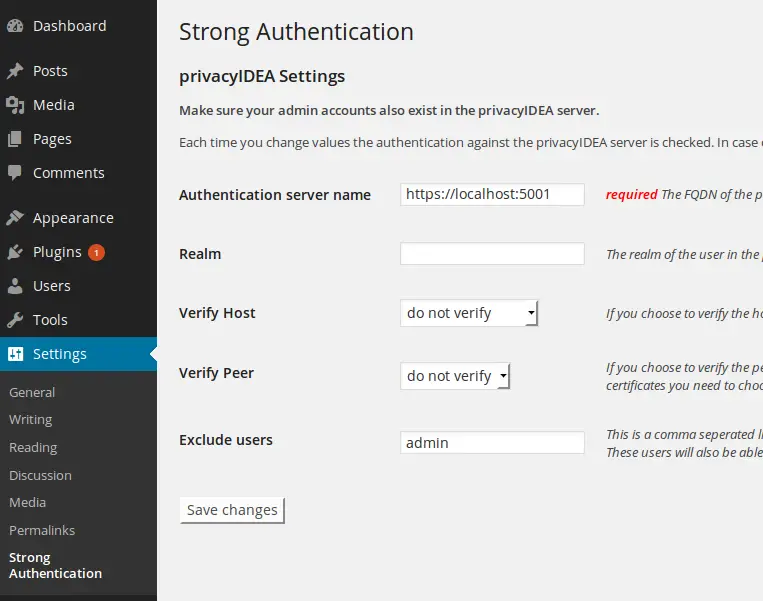Click the Plugins update badge
Screen dimensions: 763x601
click(96, 252)
